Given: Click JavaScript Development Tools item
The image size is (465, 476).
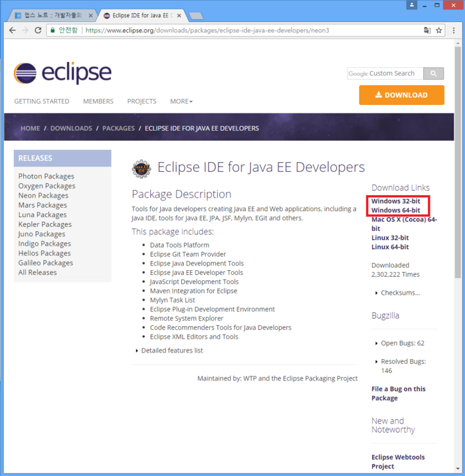Looking at the screenshot, I should (195, 281).
